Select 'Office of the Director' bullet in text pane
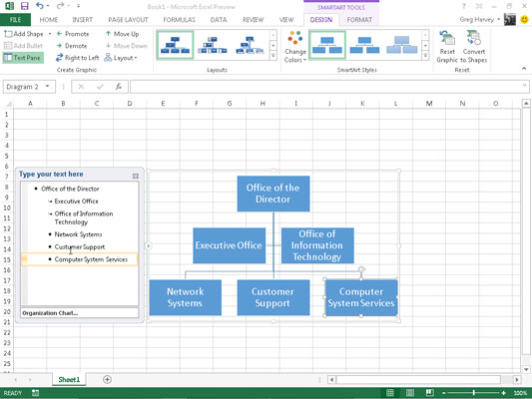 [70, 189]
